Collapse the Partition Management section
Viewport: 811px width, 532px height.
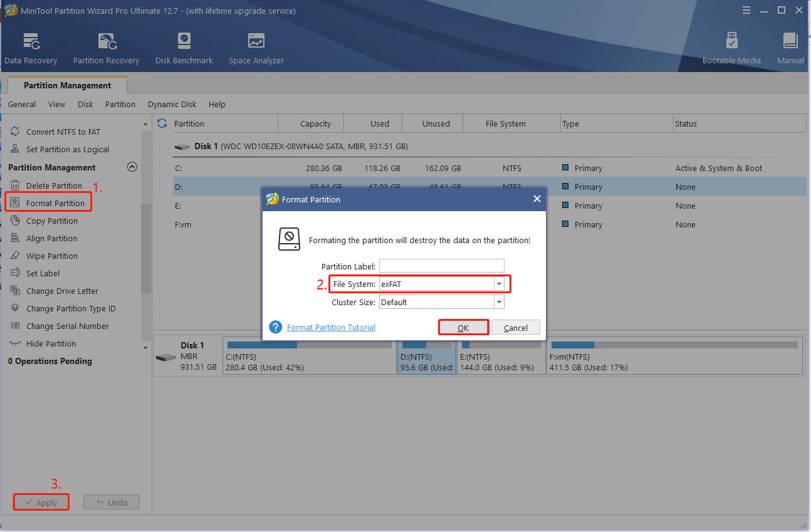click(132, 167)
